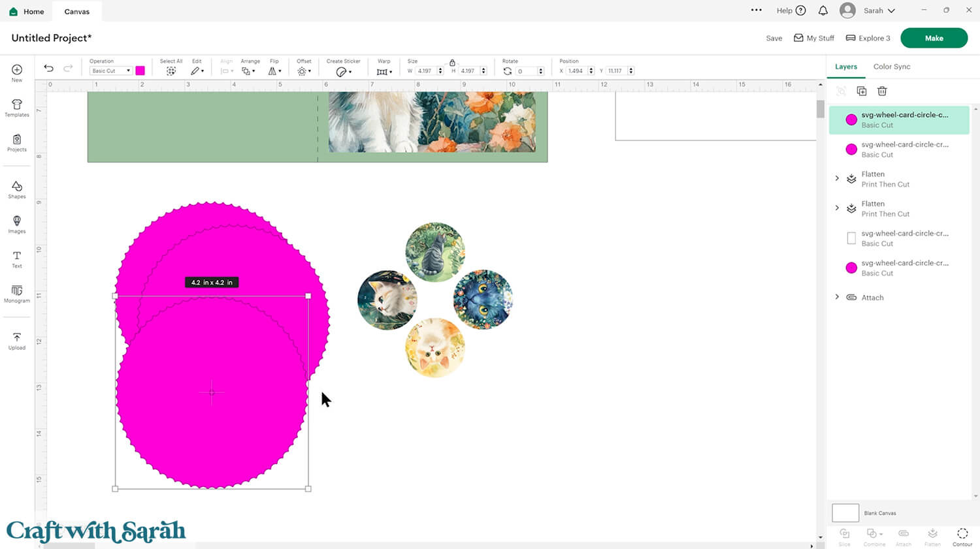The height and width of the screenshot is (549, 980).
Task: Open the Projects panel
Action: (17, 143)
